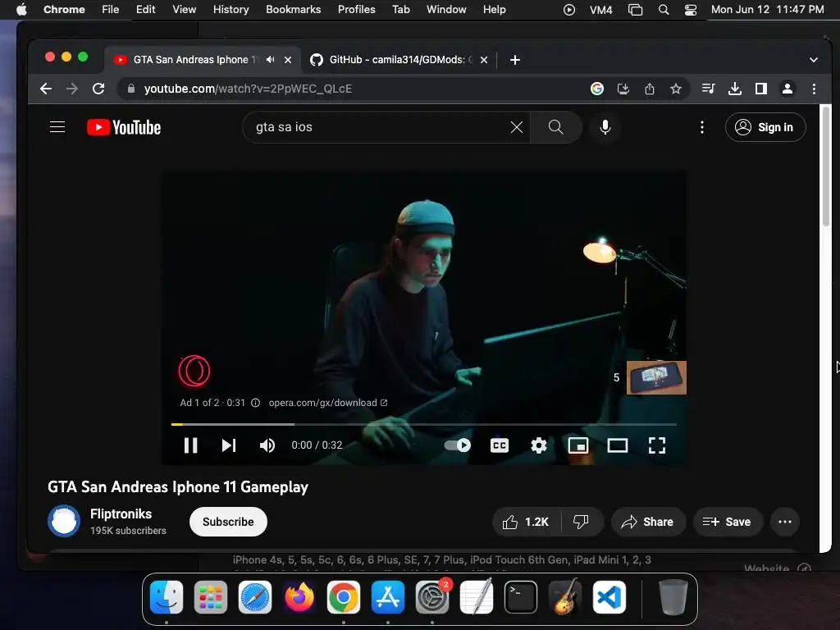This screenshot has height=630, width=840.
Task: Click the skip ad countdown thumbnail
Action: coord(656,377)
